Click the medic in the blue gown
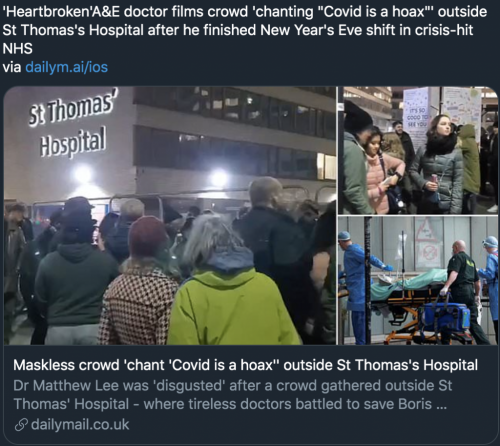The width and height of the screenshot is (500, 446). (356, 287)
